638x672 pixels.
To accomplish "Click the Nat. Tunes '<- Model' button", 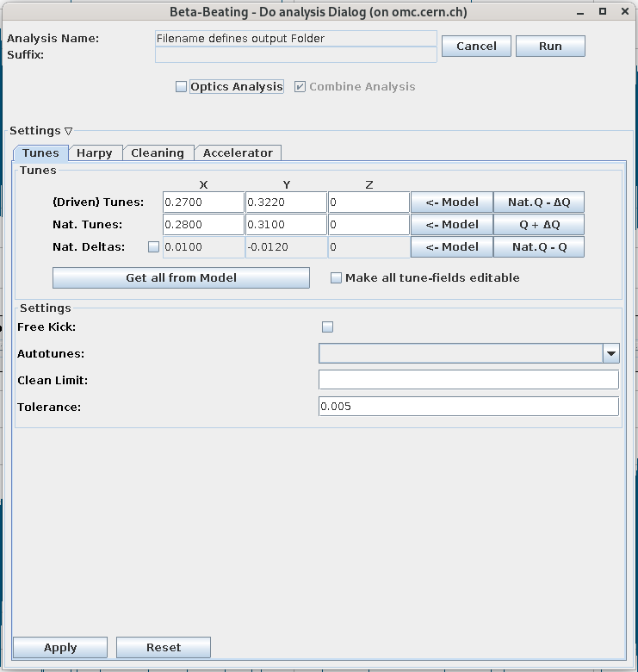I will click(x=452, y=225).
